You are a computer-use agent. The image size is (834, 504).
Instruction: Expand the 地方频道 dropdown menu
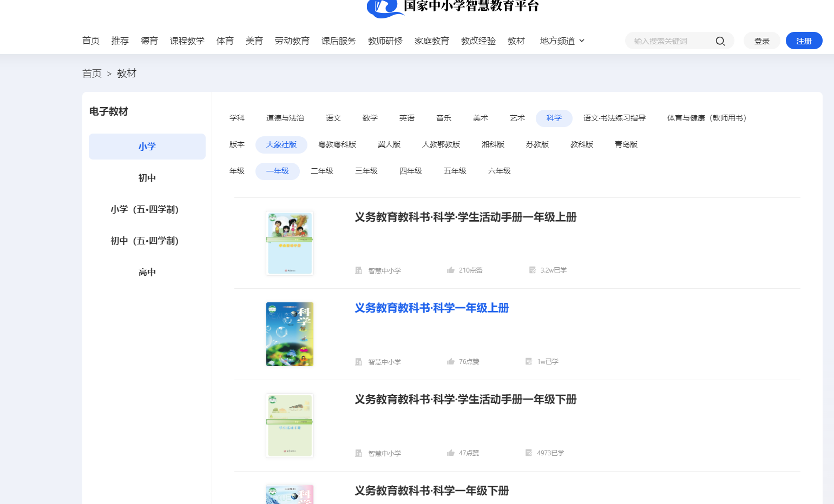(x=562, y=40)
